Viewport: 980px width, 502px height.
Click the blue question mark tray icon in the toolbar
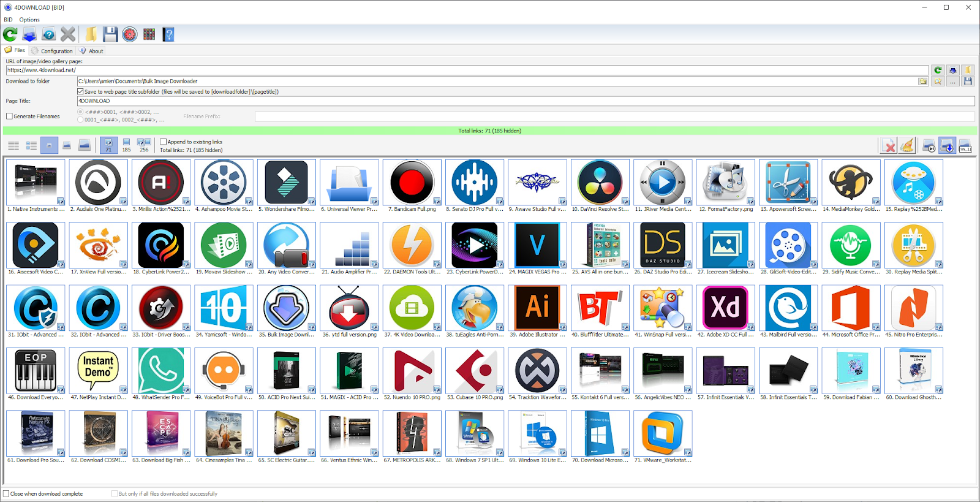point(49,34)
